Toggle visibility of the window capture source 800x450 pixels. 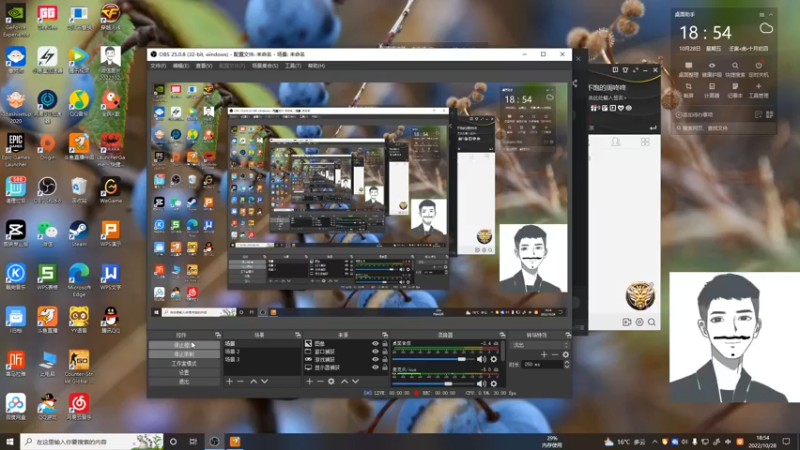pyautogui.click(x=375, y=352)
